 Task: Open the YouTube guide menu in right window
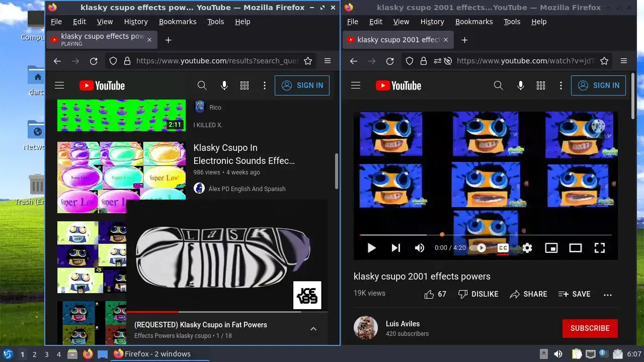point(356,85)
